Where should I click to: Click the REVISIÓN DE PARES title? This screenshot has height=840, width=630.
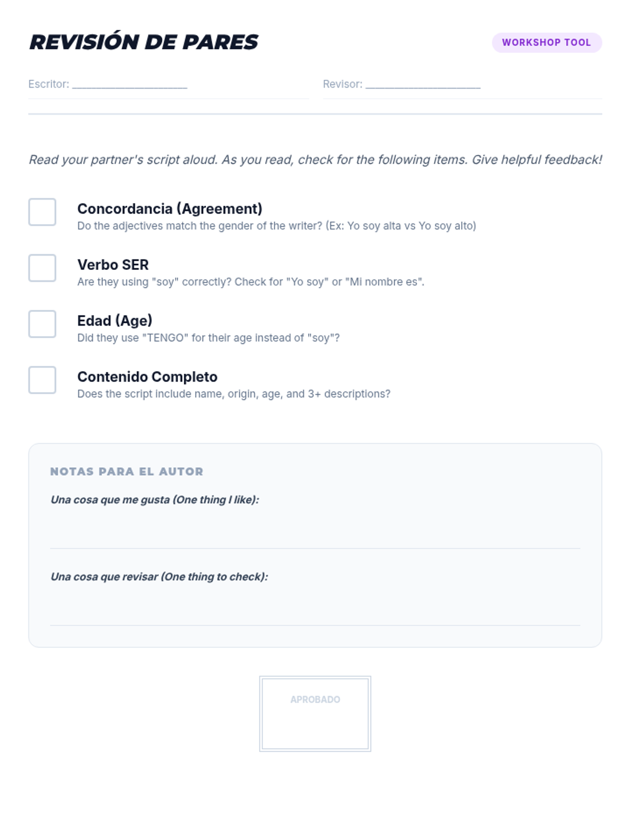pyautogui.click(x=143, y=43)
